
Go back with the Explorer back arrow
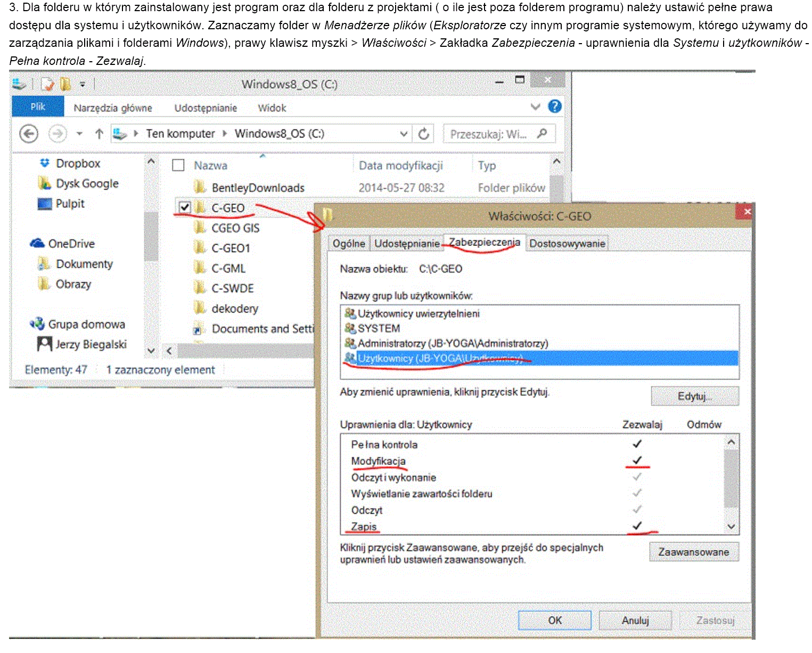tap(29, 134)
